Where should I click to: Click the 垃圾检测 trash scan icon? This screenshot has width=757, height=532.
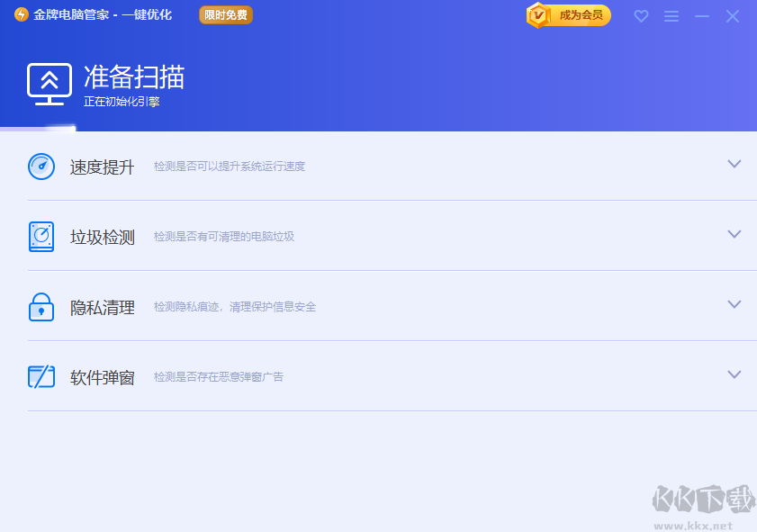pos(41,236)
